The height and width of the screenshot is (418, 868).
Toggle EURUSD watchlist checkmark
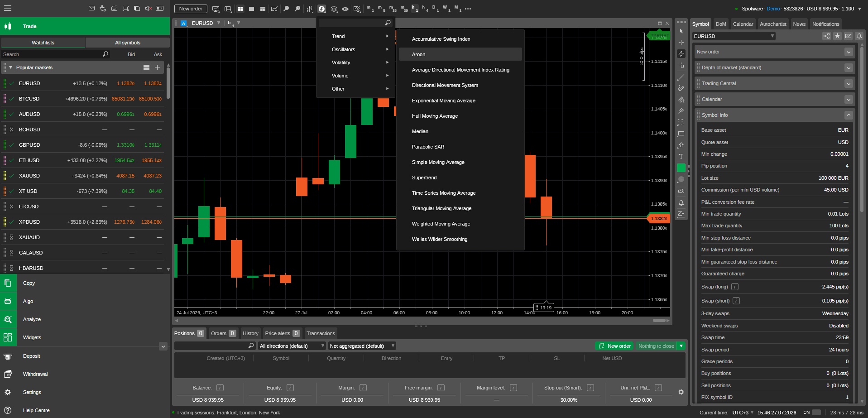coord(11,83)
